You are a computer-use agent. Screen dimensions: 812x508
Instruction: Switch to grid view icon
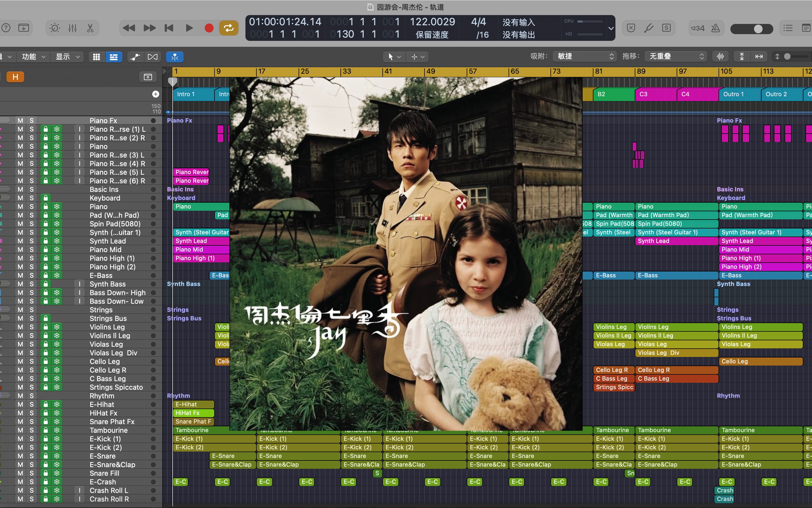[97, 57]
